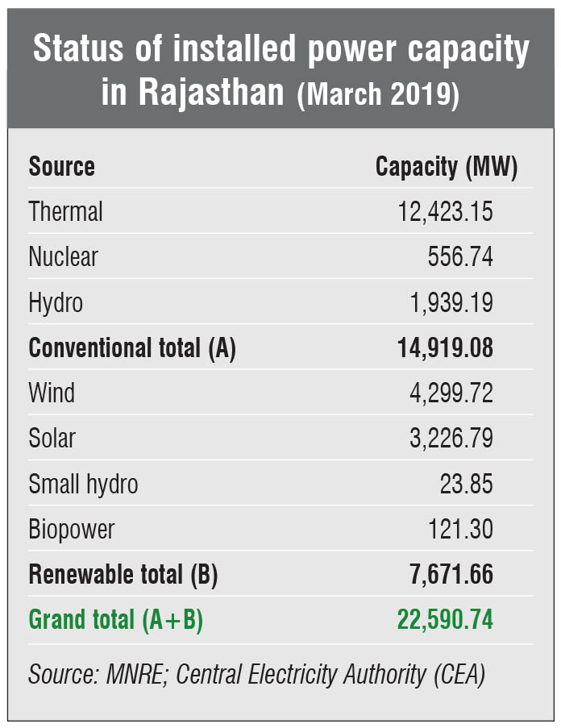The height and width of the screenshot is (728, 561).
Task: Click the 'Wind' row label
Action: tap(52, 393)
